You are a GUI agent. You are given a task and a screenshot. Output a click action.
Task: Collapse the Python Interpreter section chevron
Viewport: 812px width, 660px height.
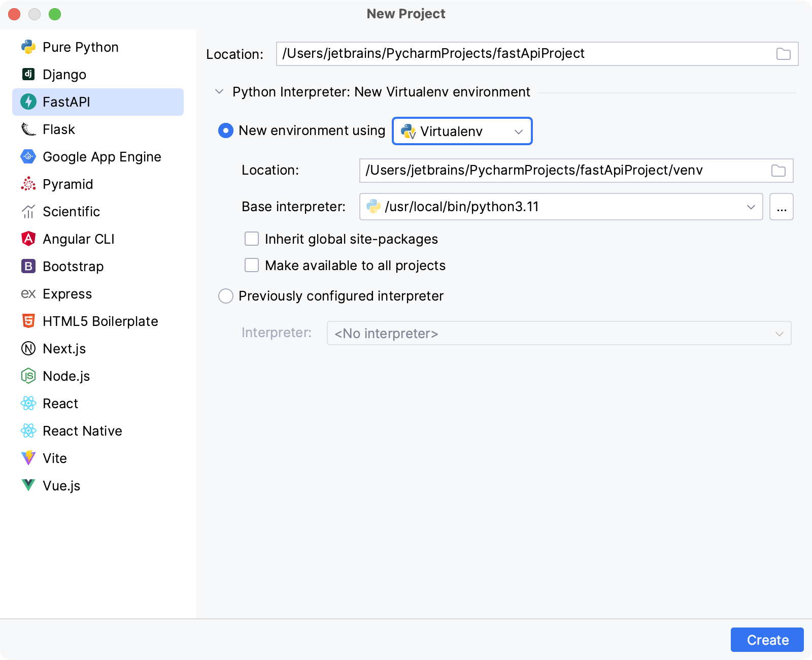point(219,92)
